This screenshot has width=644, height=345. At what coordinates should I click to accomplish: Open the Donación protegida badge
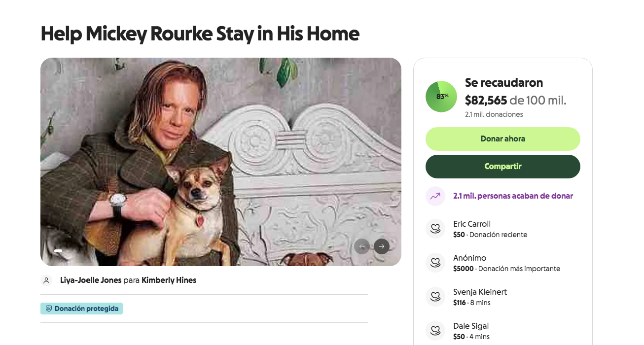(81, 308)
